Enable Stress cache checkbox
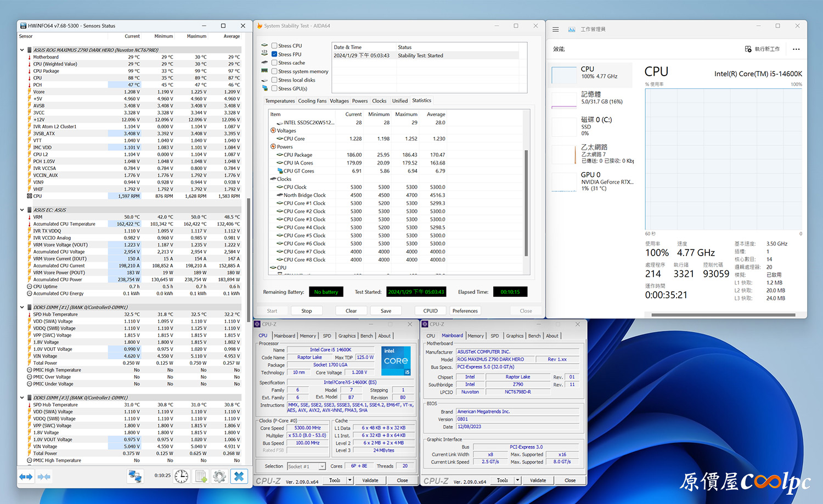 click(x=274, y=63)
